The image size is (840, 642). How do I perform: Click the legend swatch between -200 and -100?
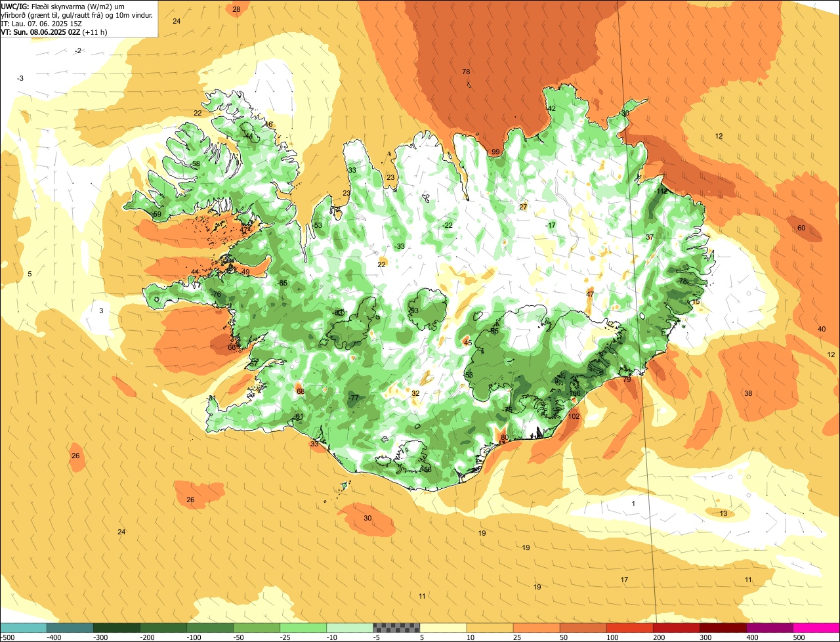coord(163,628)
